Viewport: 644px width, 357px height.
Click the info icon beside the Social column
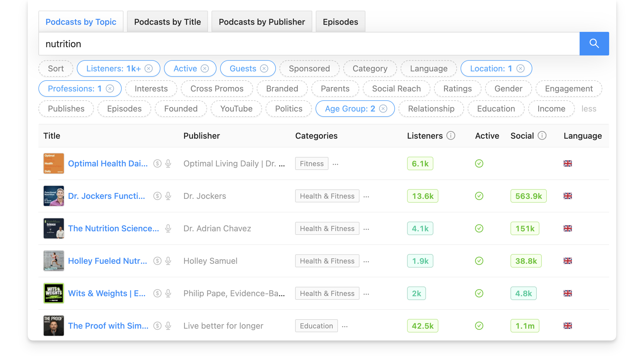(542, 136)
